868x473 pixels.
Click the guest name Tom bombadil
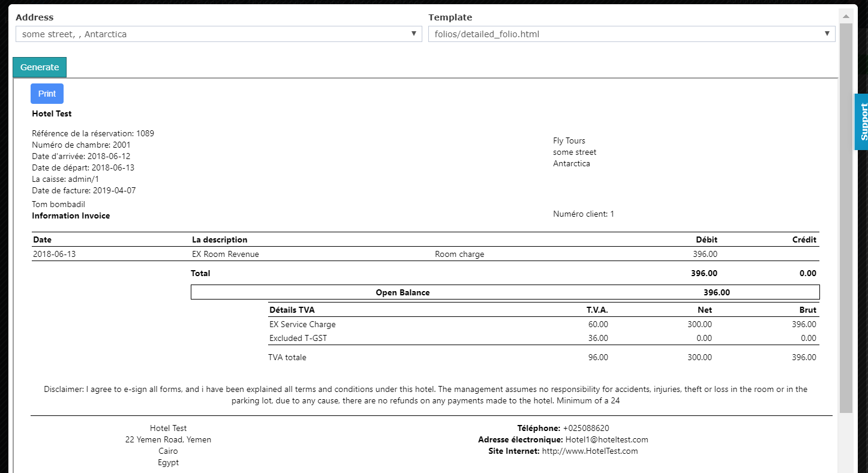(58, 204)
